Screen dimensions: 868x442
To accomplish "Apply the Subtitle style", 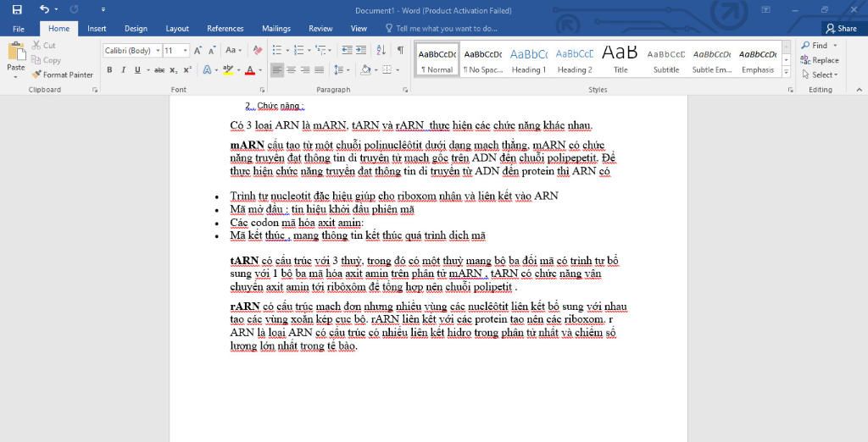I will tap(666, 60).
